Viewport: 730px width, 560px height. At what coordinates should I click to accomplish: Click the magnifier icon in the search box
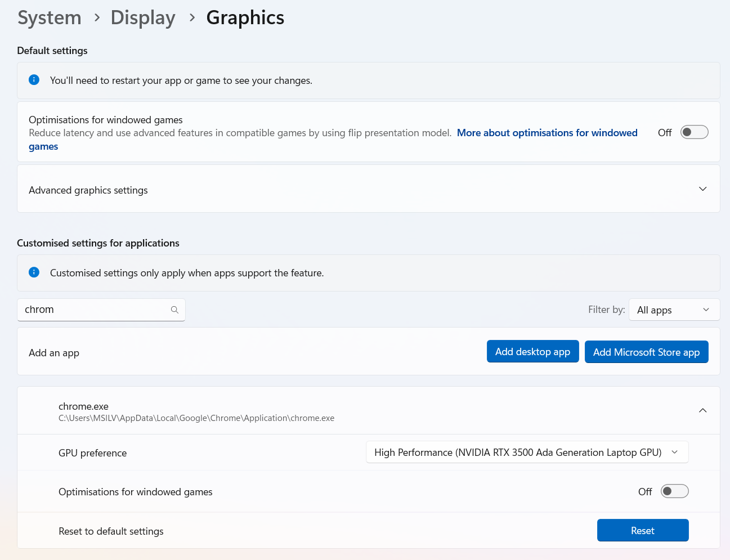pyautogui.click(x=174, y=310)
